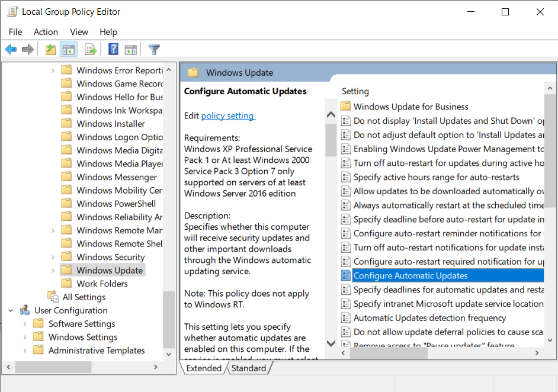This screenshot has width=558, height=392.
Task: Click policy icon beside Specify active hours range
Action: point(345,177)
